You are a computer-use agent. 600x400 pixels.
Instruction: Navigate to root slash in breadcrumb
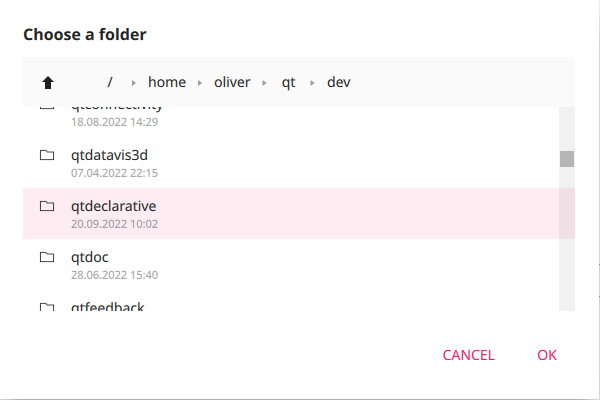point(109,82)
